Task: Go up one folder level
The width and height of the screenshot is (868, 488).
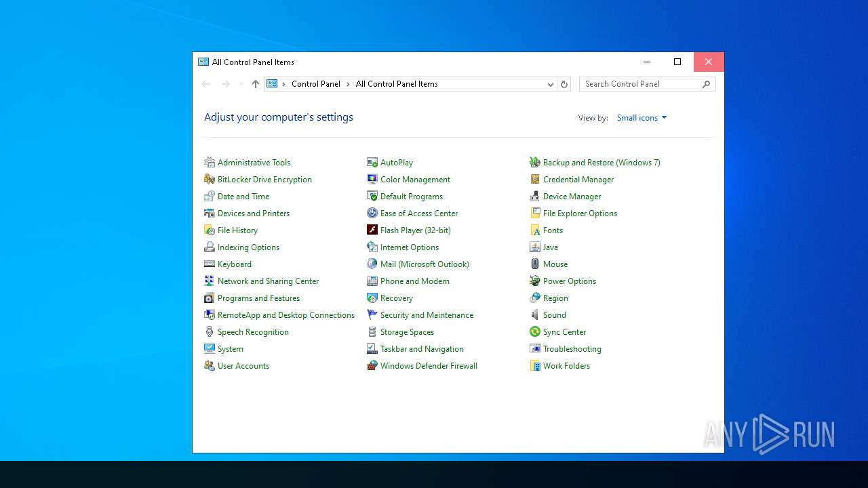Action: point(256,84)
